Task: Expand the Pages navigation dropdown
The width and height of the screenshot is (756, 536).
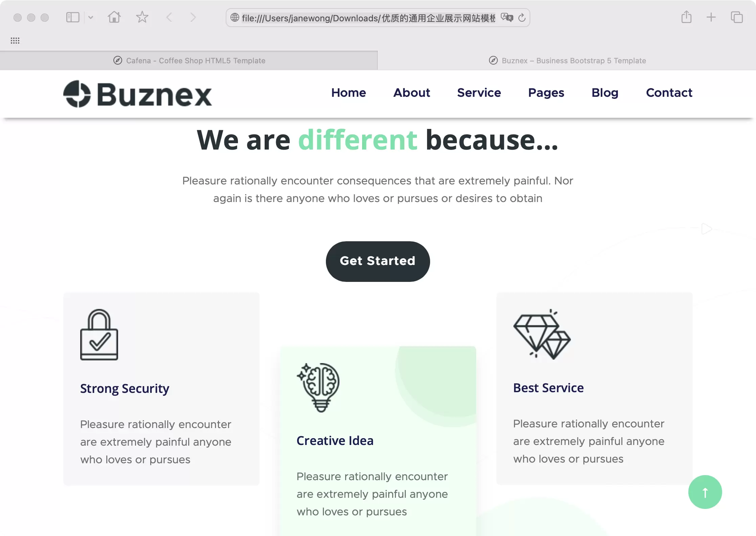Action: click(546, 93)
